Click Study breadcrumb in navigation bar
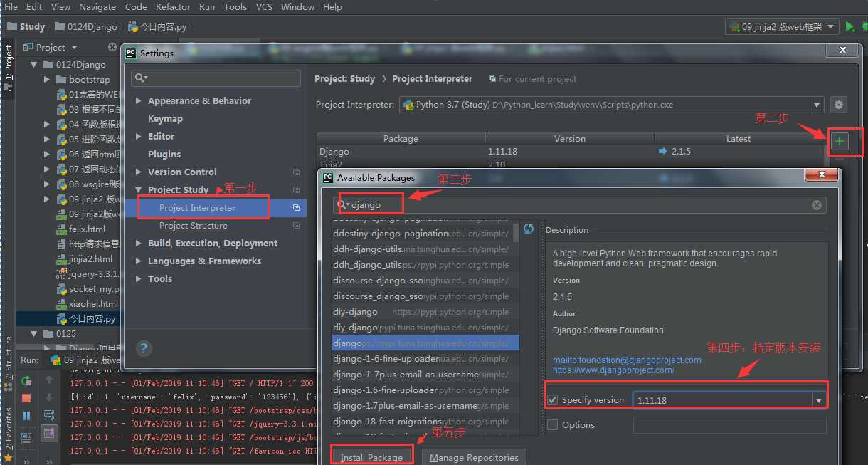This screenshot has width=868, height=465. [26, 26]
